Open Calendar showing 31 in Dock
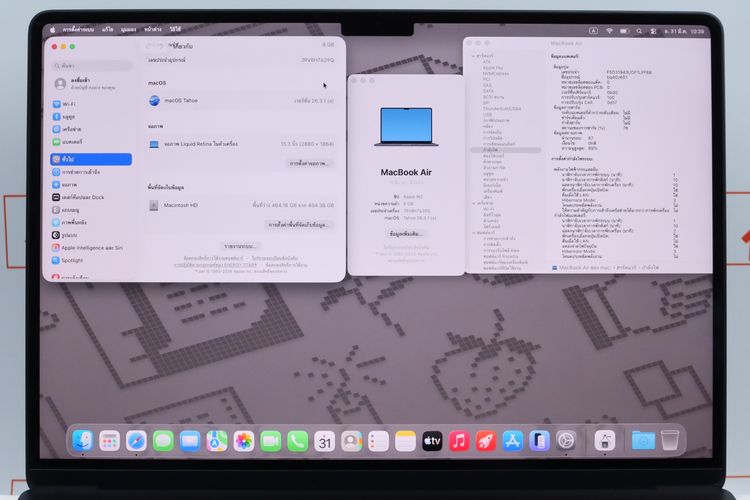Screen dimensions: 750x500 [325, 441]
